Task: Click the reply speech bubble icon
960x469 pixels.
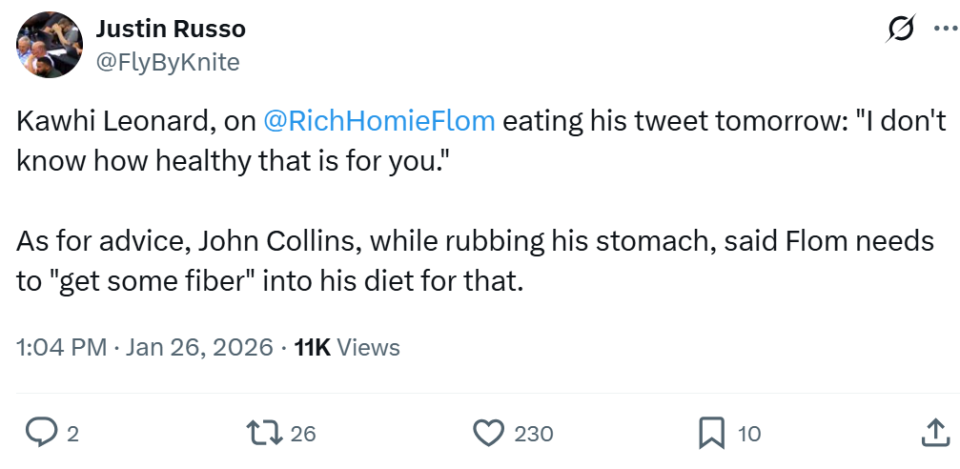Action: [40, 432]
